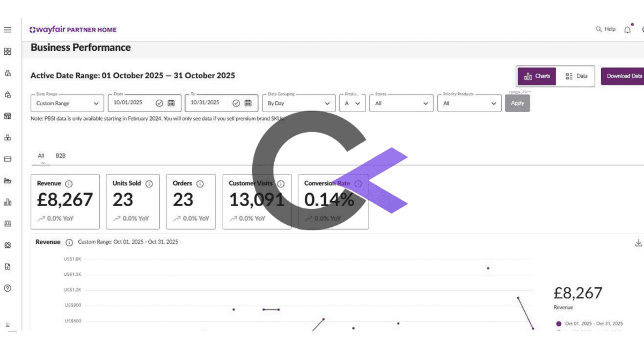This screenshot has width=644, height=338.
Task: Click the PBSI data availability note
Action: 157,118
